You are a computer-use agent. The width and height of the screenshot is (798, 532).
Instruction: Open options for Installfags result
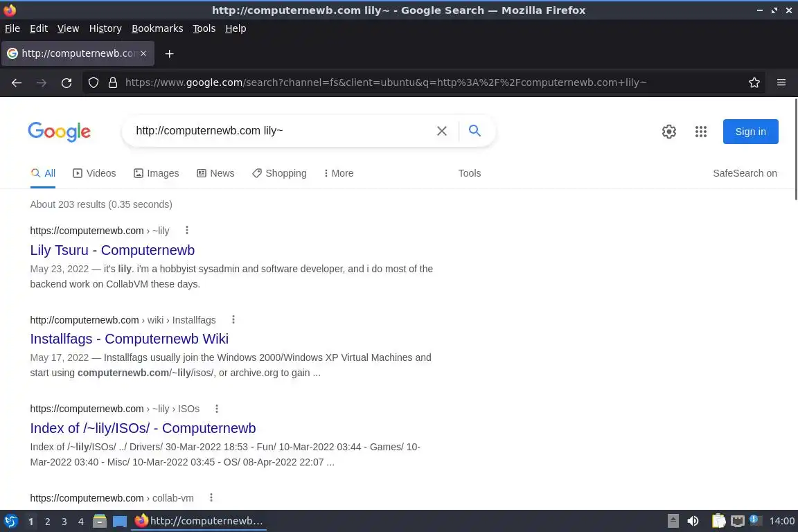point(233,320)
